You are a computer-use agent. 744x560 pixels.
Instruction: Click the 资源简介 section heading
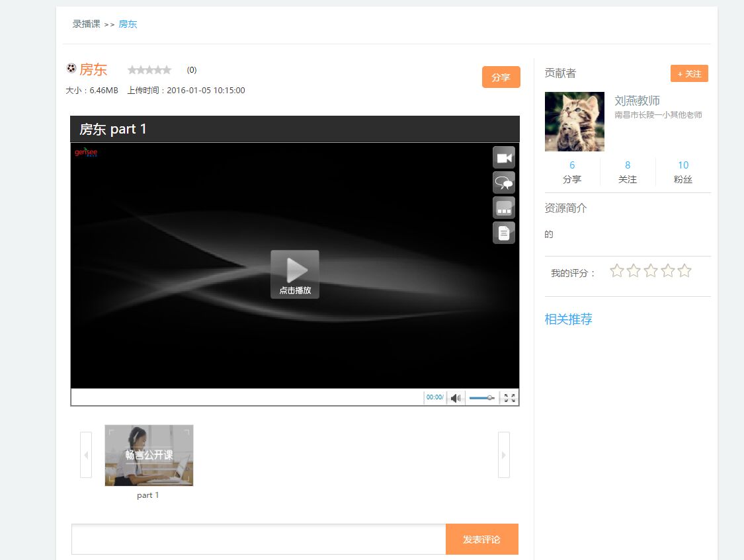pos(565,208)
